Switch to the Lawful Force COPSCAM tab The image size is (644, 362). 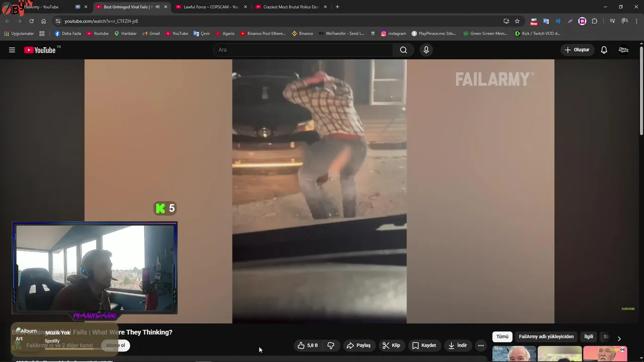pyautogui.click(x=211, y=7)
